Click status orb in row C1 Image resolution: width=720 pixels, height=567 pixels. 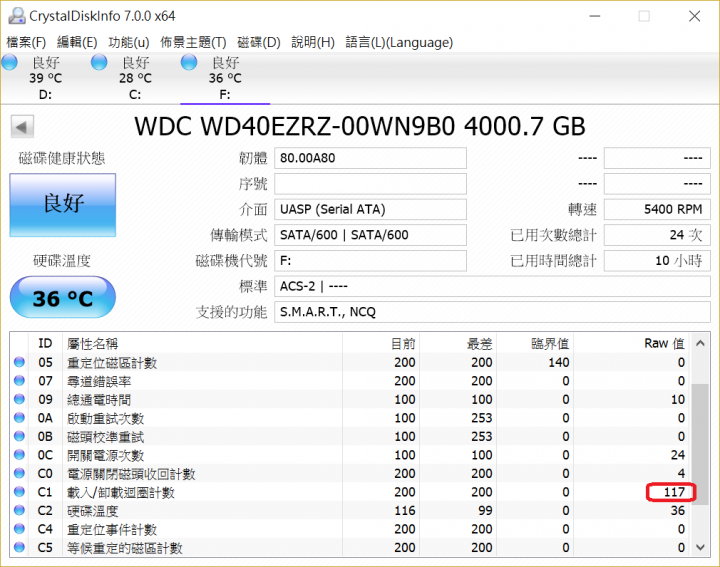click(x=19, y=492)
